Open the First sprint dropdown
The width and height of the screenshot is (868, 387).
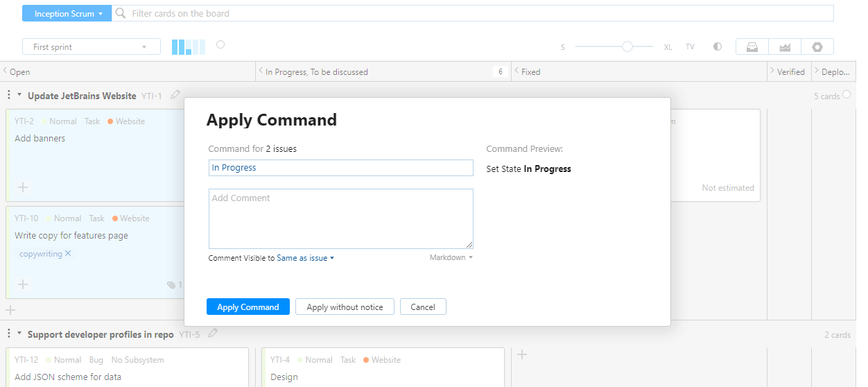click(92, 47)
